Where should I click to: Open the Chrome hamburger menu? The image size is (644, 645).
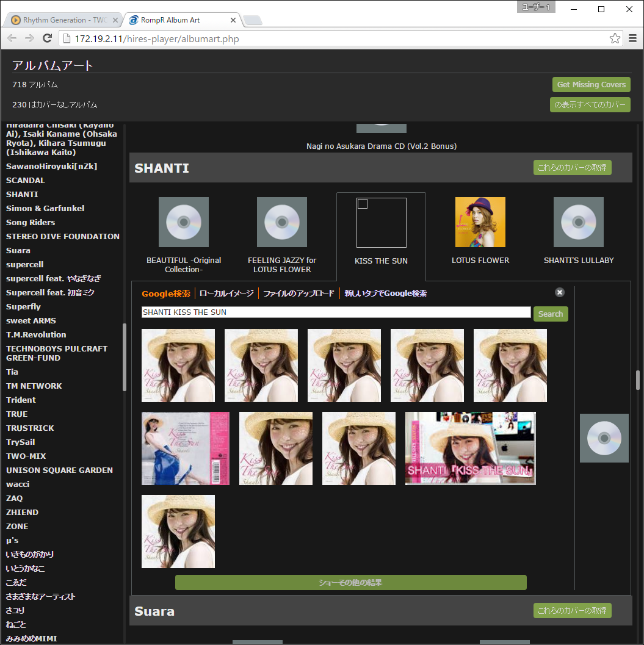click(x=632, y=38)
